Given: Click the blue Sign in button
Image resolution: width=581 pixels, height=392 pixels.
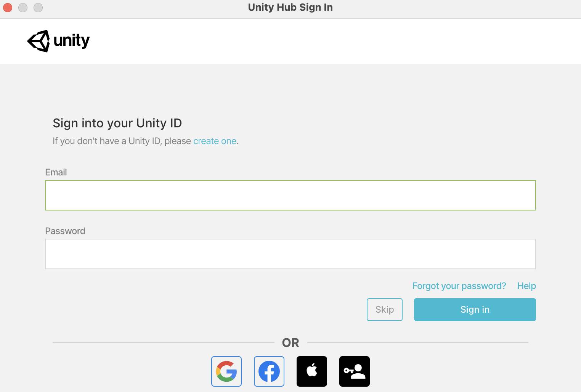Looking at the screenshot, I should point(475,310).
